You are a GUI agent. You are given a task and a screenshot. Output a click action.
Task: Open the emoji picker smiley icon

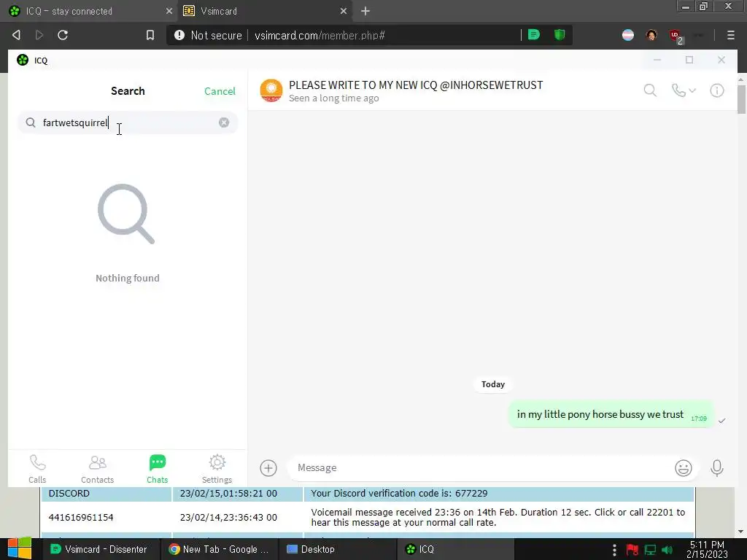click(683, 467)
